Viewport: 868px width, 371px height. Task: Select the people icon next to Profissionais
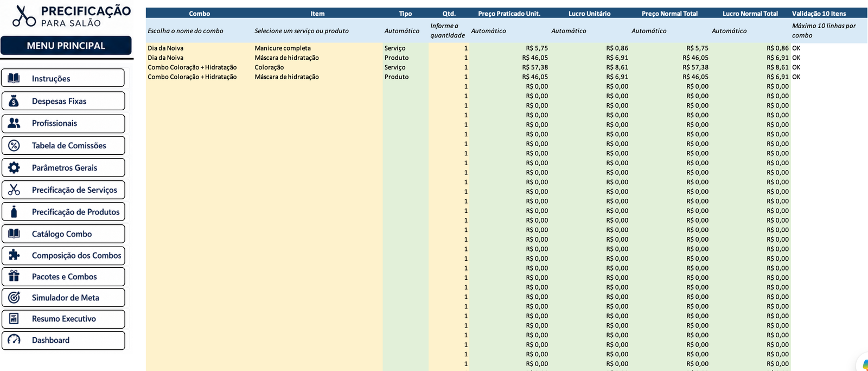[x=14, y=123]
